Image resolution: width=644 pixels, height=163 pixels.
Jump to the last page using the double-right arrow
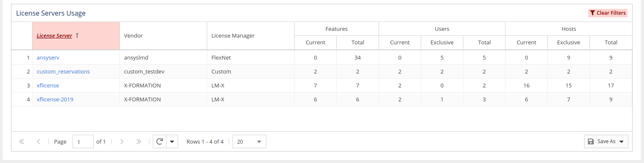point(139,141)
